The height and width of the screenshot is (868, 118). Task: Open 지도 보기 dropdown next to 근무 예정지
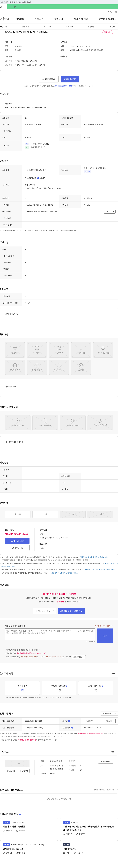(110, 212)
